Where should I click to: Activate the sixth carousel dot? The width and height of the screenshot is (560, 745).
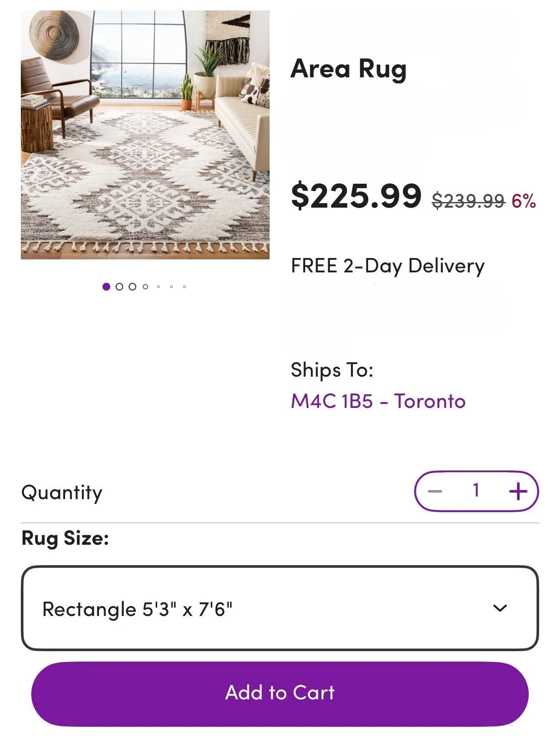(171, 286)
